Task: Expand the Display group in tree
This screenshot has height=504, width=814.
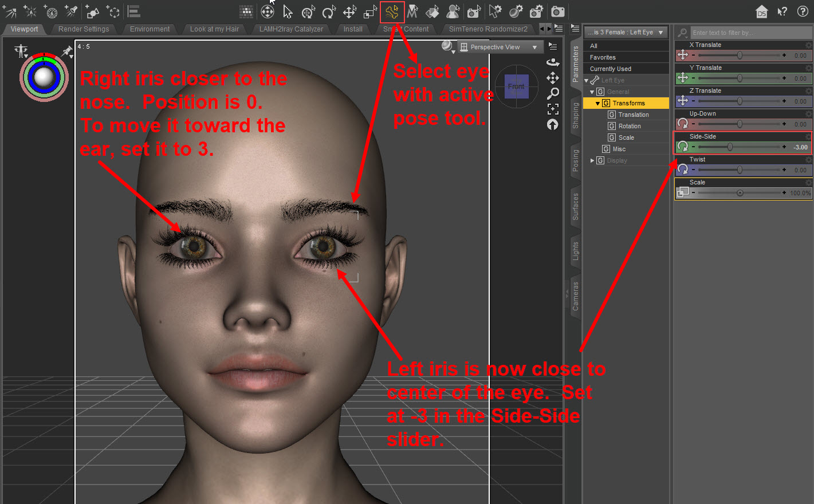Action: point(592,161)
